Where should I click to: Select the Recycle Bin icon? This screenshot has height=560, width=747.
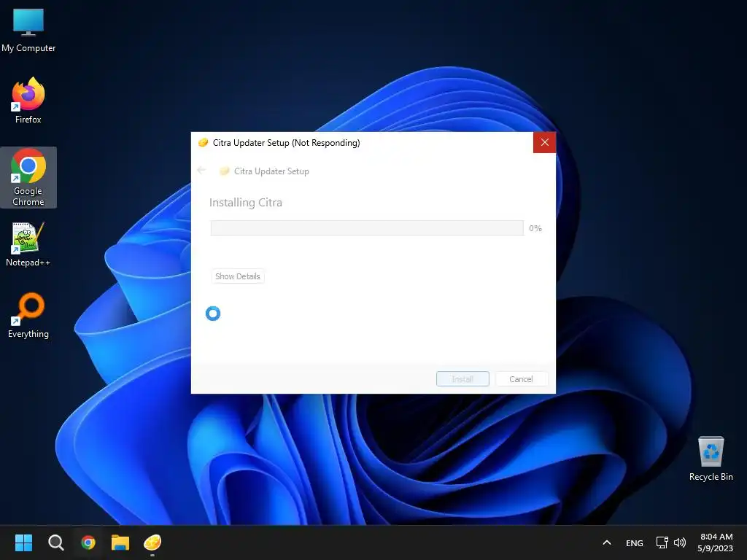pos(711,458)
